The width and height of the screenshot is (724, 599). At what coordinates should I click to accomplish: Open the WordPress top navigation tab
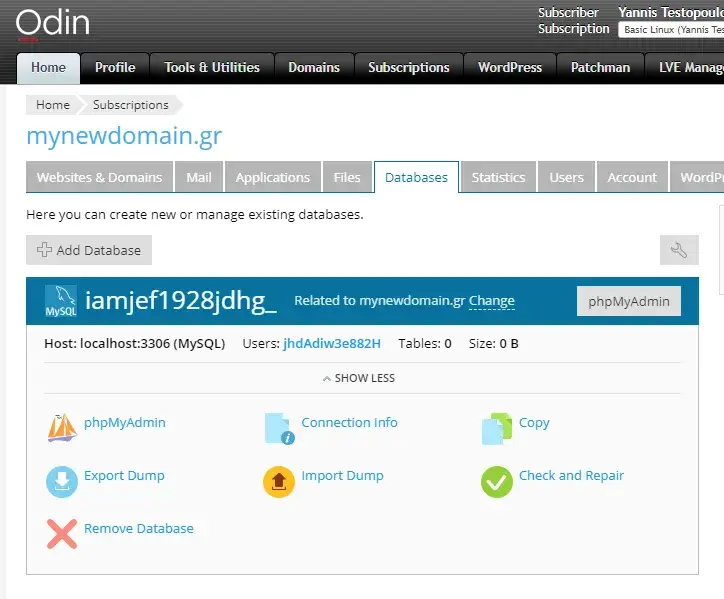point(510,68)
